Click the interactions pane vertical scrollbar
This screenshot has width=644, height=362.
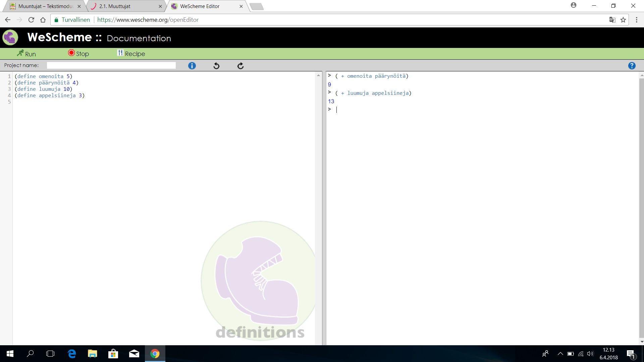tap(641, 208)
